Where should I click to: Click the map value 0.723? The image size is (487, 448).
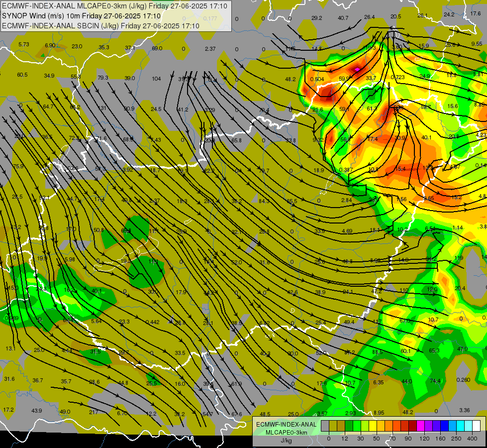(x=398, y=77)
